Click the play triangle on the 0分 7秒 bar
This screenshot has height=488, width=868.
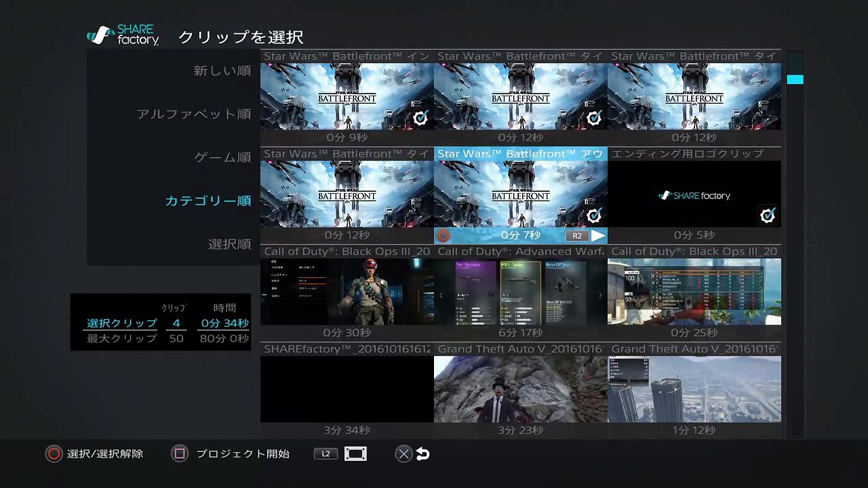[597, 236]
